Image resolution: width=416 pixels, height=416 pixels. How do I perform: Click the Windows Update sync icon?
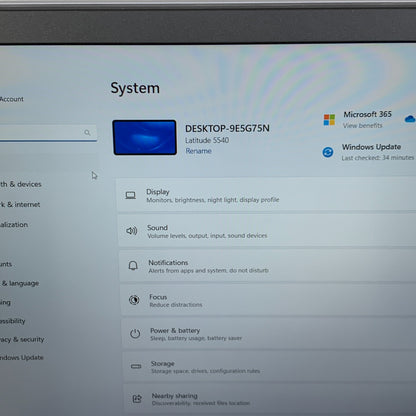point(328,152)
